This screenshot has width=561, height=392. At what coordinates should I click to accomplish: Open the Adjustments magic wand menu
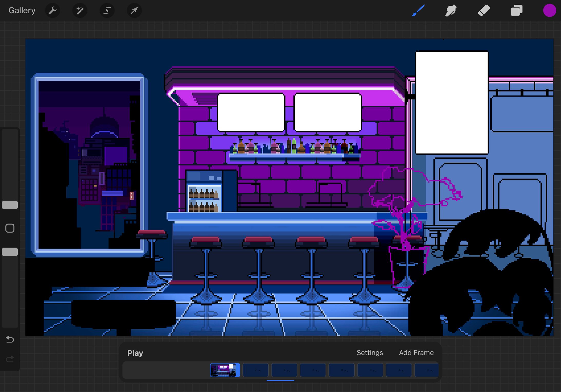click(80, 11)
